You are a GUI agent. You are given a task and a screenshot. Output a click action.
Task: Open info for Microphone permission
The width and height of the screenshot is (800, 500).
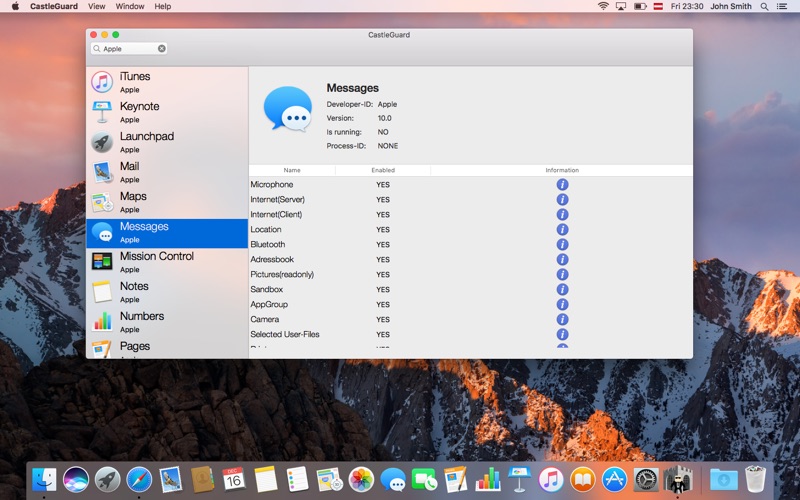pyautogui.click(x=562, y=185)
